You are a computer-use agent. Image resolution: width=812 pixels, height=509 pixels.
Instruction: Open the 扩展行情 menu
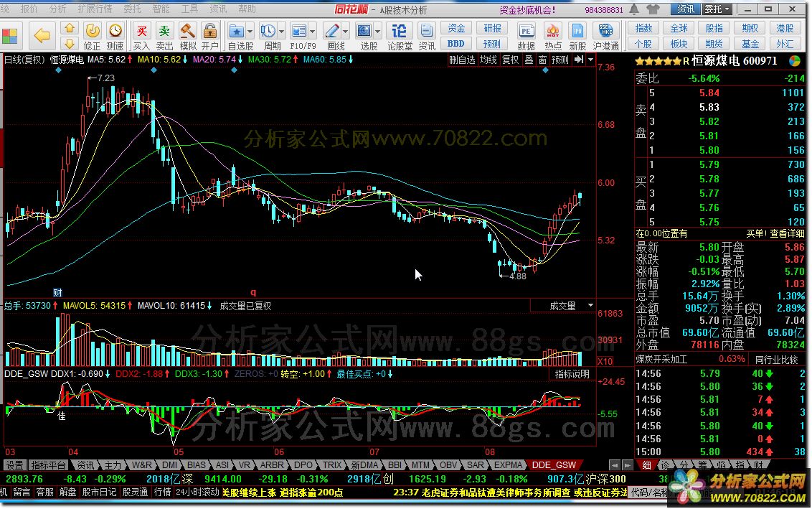(x=95, y=9)
